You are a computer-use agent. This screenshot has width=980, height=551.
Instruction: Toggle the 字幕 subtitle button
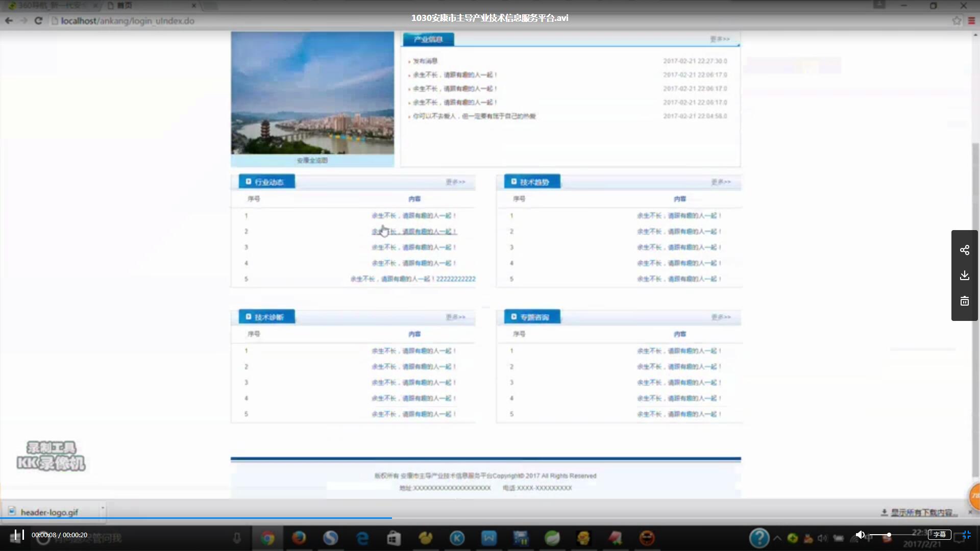939,535
